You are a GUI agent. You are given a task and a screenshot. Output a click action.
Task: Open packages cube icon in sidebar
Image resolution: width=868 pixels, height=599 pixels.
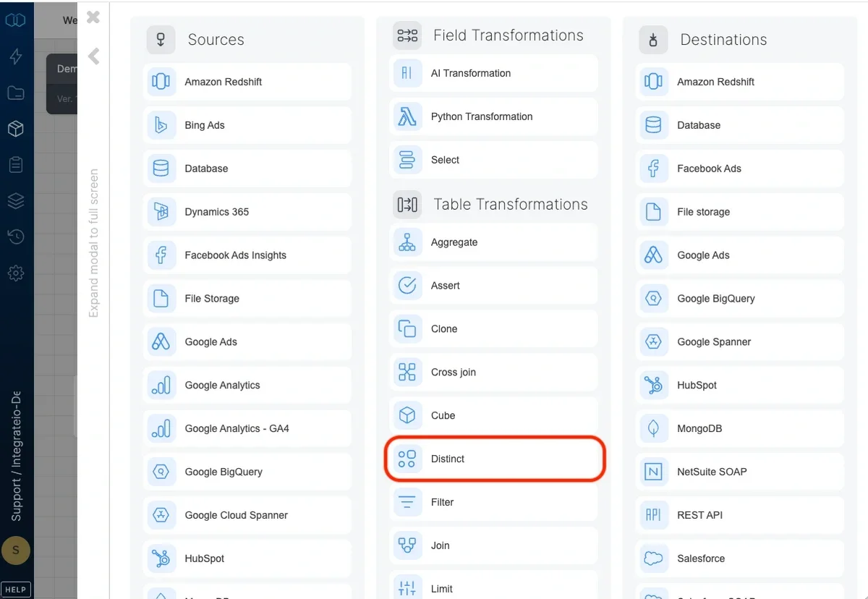pyautogui.click(x=16, y=129)
